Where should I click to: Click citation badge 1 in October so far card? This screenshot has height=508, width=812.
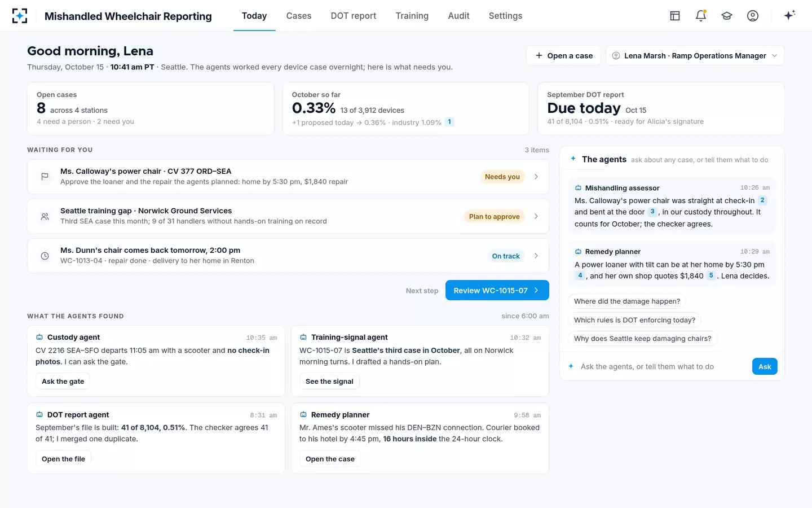pos(449,122)
